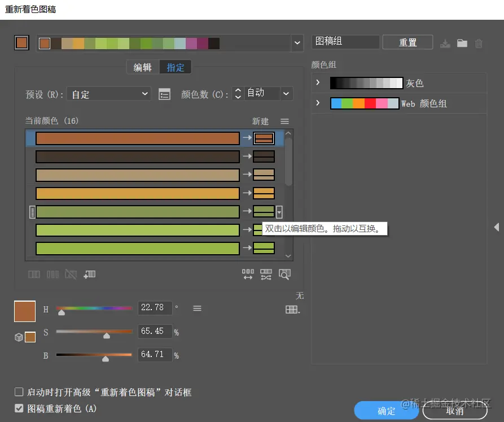
Task: Open the color mode menu beside H value
Action: tap(197, 308)
